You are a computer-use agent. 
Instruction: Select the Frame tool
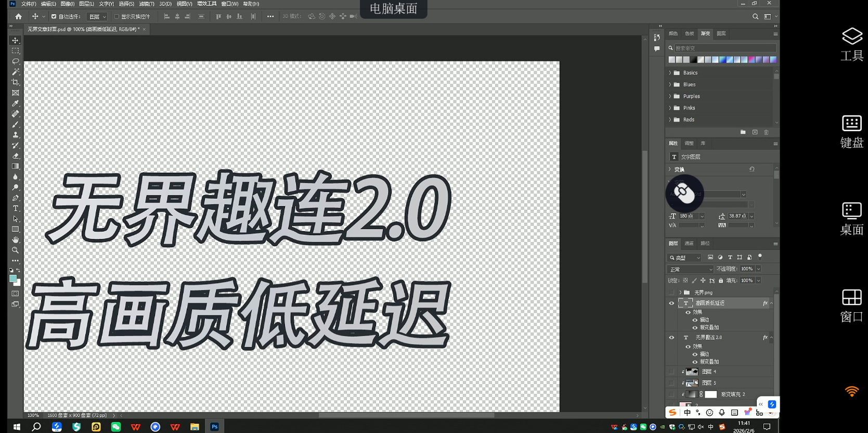click(16, 93)
